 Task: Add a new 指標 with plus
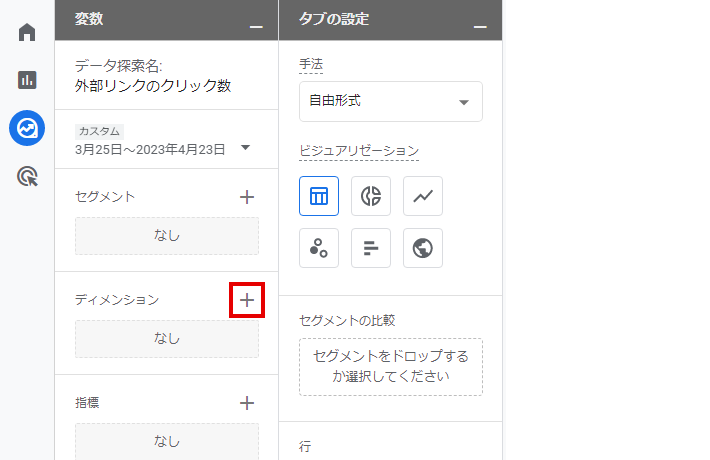[x=247, y=403]
